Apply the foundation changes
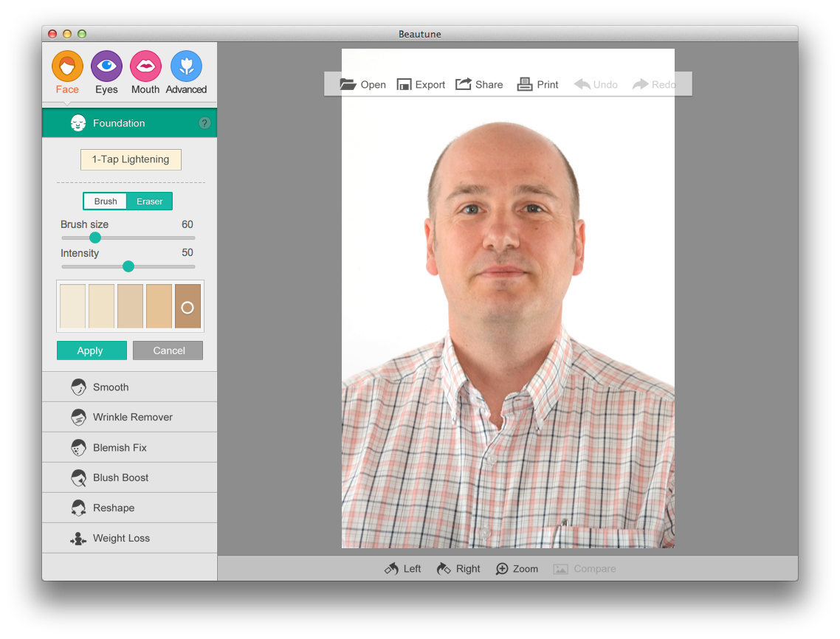840x639 pixels. pyautogui.click(x=91, y=350)
